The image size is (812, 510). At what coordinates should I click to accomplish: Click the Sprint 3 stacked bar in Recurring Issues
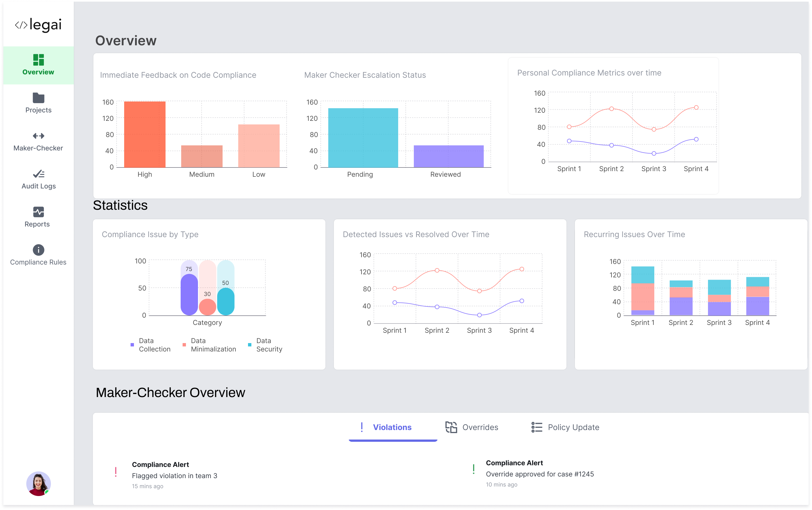(x=719, y=297)
